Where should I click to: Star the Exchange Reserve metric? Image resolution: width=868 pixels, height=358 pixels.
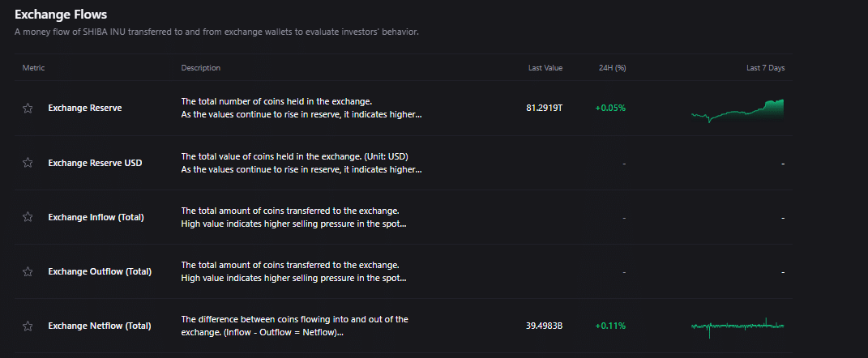pos(28,109)
